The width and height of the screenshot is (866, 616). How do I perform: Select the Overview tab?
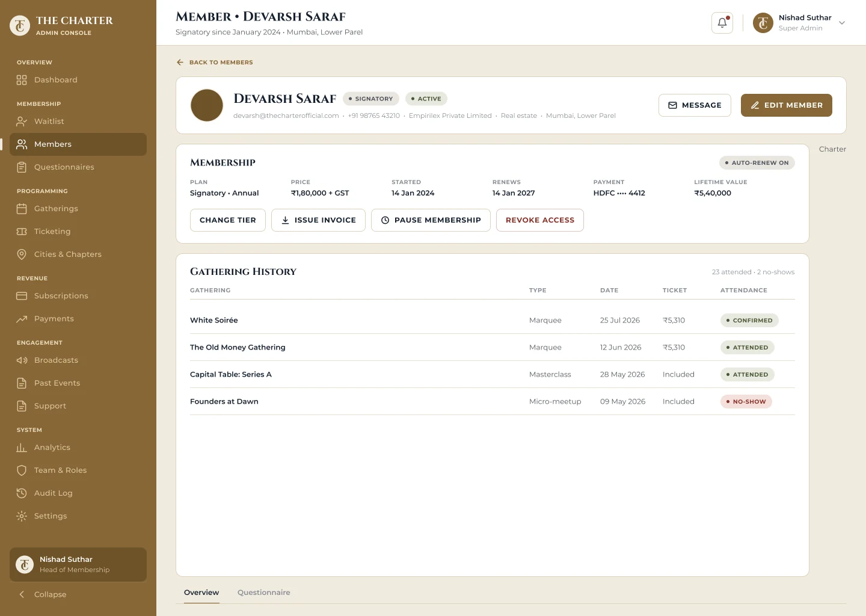[x=201, y=593]
